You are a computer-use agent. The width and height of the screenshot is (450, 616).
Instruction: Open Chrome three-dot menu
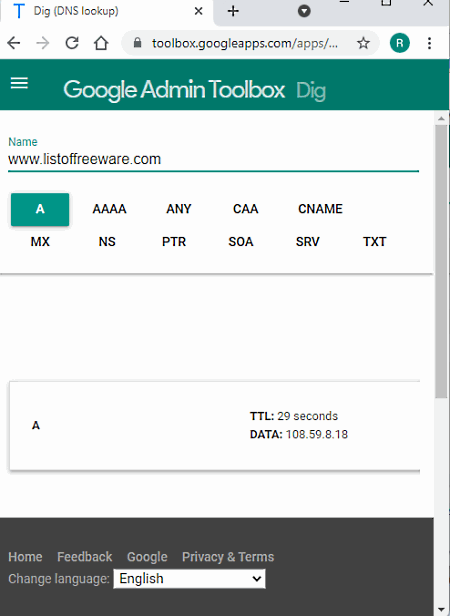point(429,43)
